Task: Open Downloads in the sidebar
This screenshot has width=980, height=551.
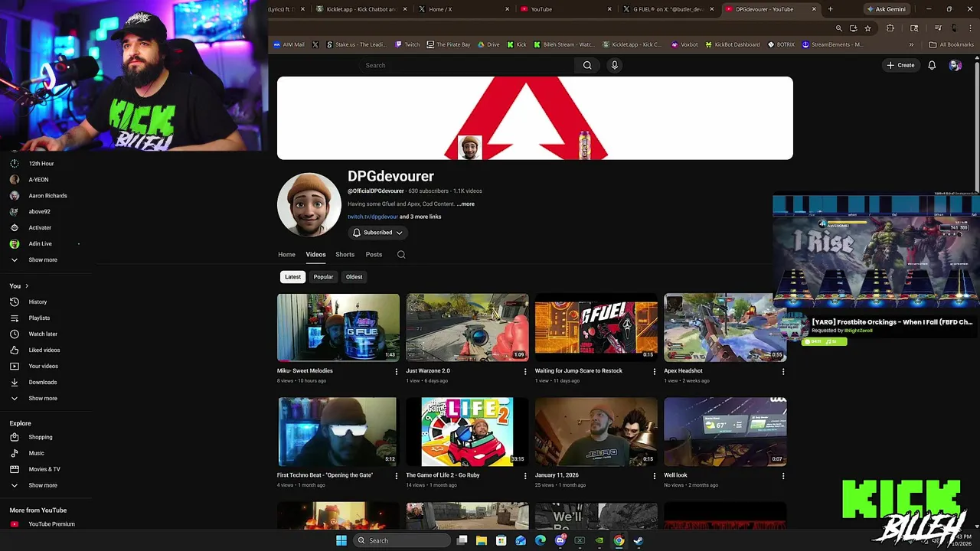Action: [42, 383]
